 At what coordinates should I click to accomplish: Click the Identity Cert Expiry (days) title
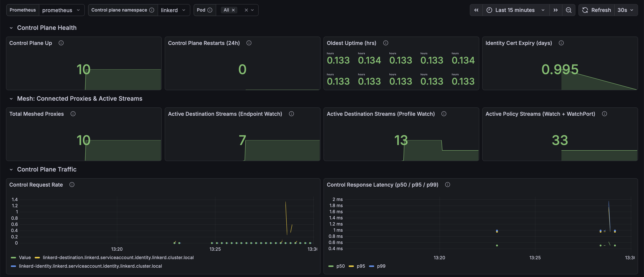tap(519, 43)
